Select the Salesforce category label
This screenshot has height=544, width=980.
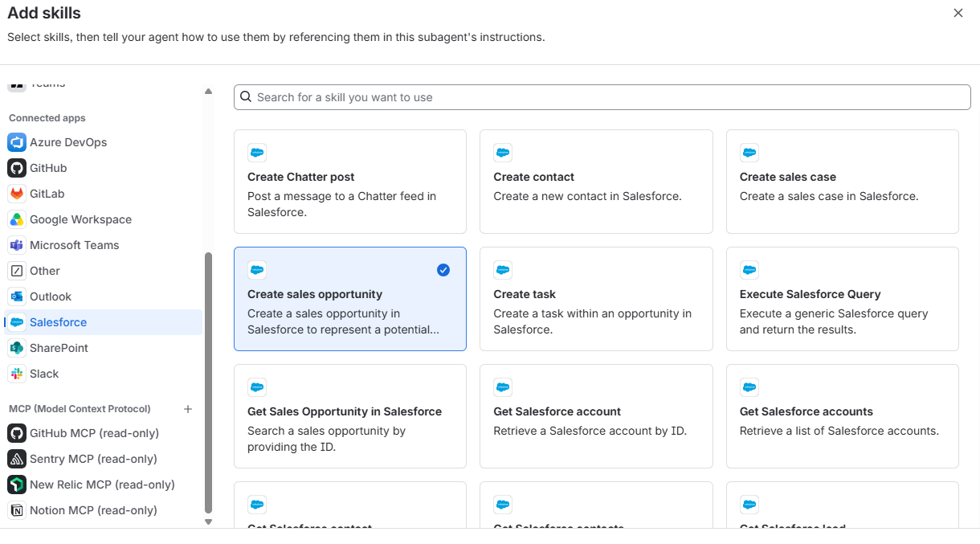coord(58,322)
